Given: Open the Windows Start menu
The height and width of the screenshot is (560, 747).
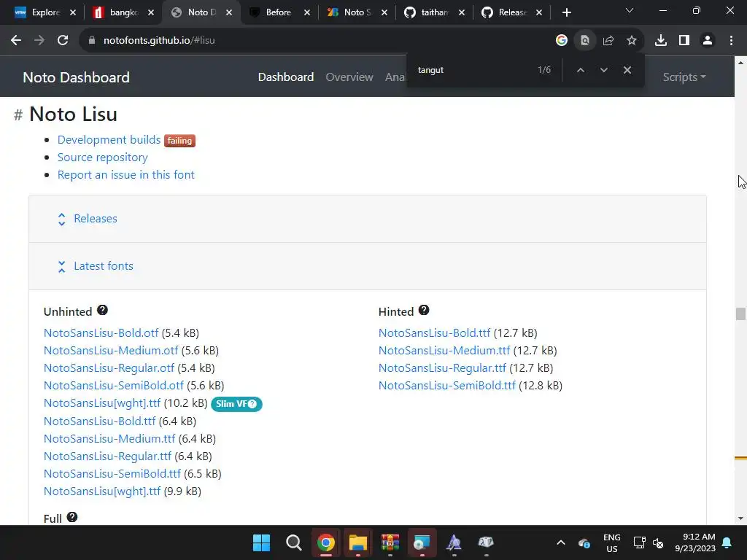Looking at the screenshot, I should pyautogui.click(x=261, y=542).
